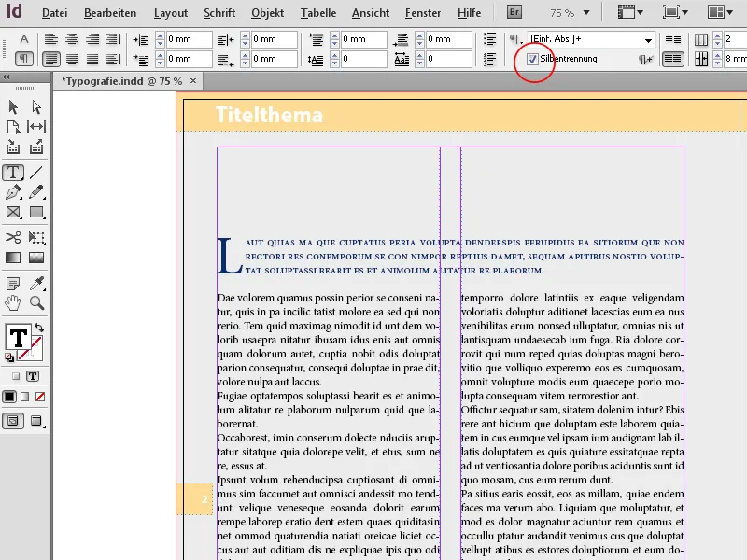
Task: Toggle formatting affects container button
Action: [16, 376]
